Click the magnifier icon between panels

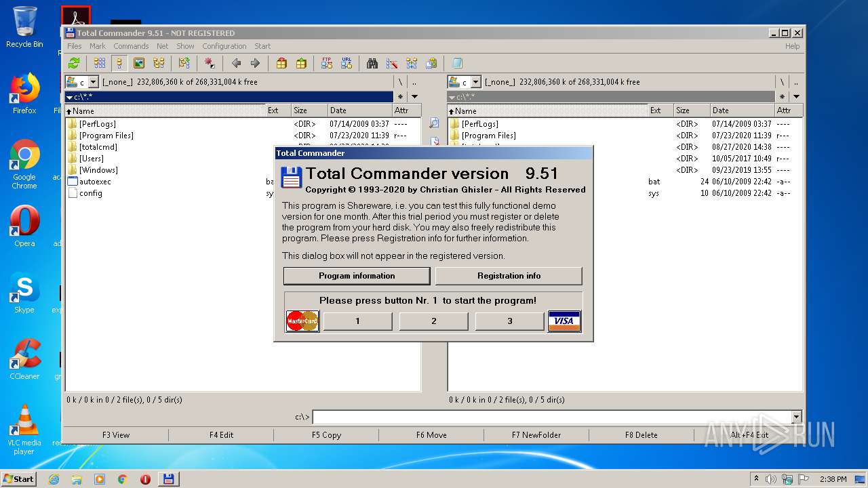pyautogui.click(x=435, y=123)
